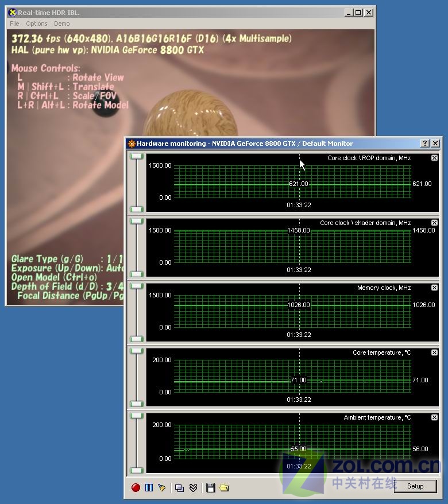Click the Core temperature graph plot area
The width and height of the screenshot is (448, 504).
click(x=292, y=376)
